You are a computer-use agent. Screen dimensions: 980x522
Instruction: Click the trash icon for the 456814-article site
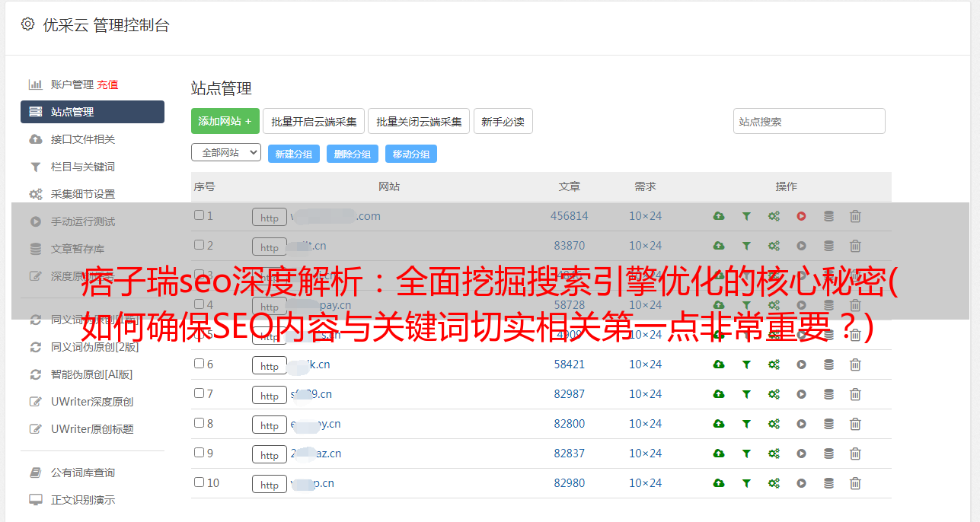tap(855, 216)
